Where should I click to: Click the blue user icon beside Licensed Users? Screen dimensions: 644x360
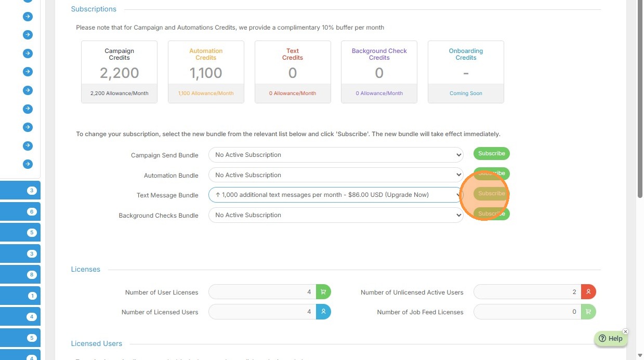pos(323,312)
